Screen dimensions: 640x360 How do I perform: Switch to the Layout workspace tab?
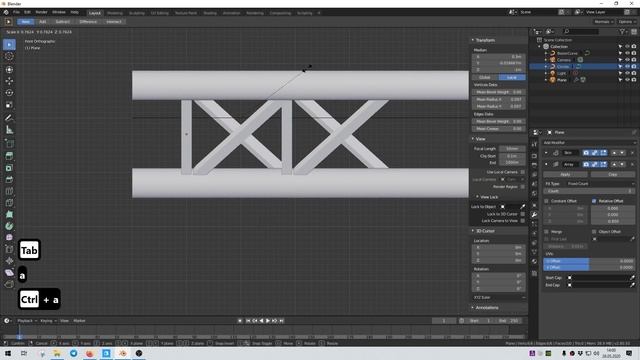click(x=95, y=13)
